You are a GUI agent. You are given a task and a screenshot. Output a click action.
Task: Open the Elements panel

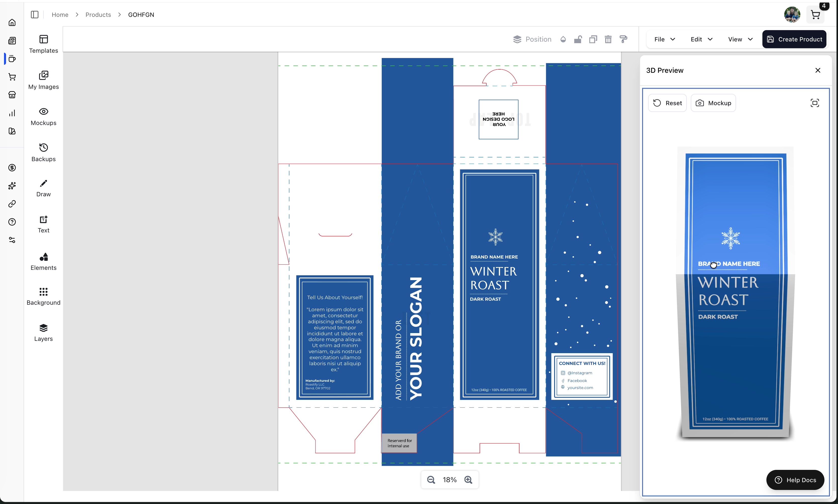pyautogui.click(x=43, y=261)
